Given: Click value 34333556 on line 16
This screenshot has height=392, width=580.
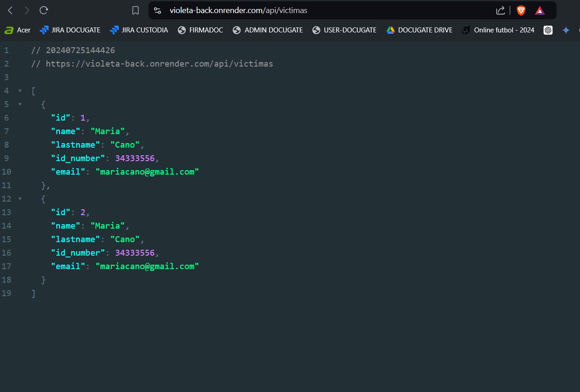Looking at the screenshot, I should pos(135,253).
